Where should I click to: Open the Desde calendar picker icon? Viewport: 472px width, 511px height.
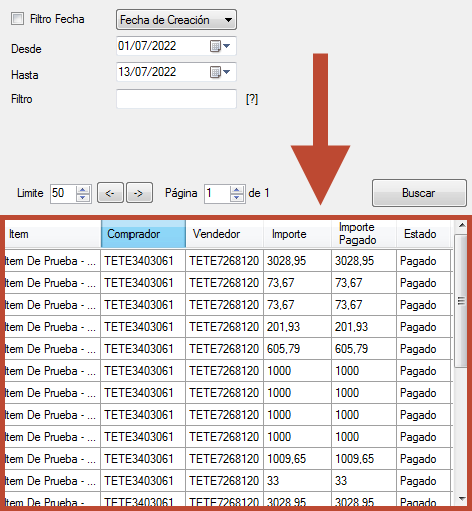click(215, 46)
